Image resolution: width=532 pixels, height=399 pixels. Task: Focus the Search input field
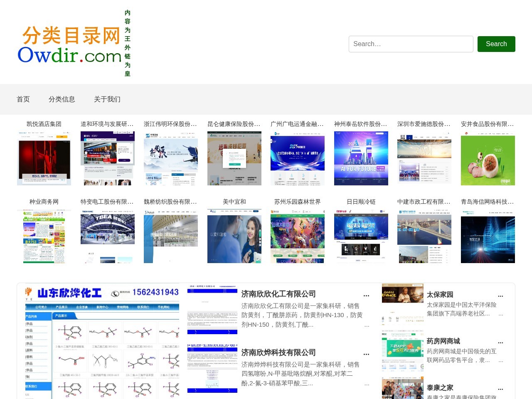(411, 44)
